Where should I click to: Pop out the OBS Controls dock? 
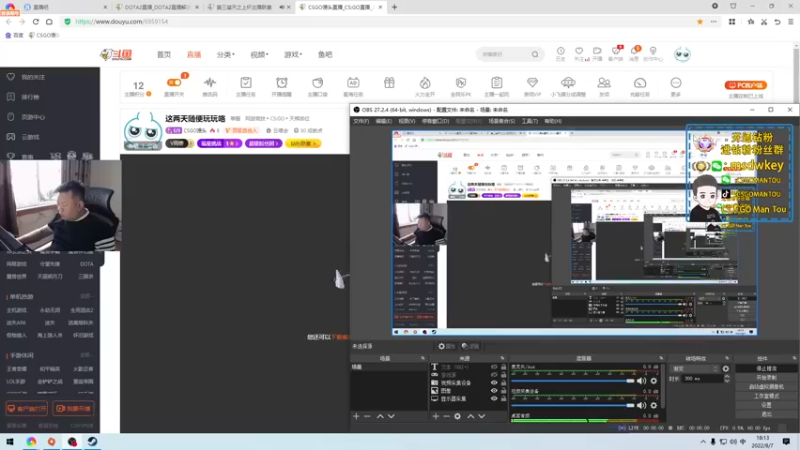(x=794, y=358)
